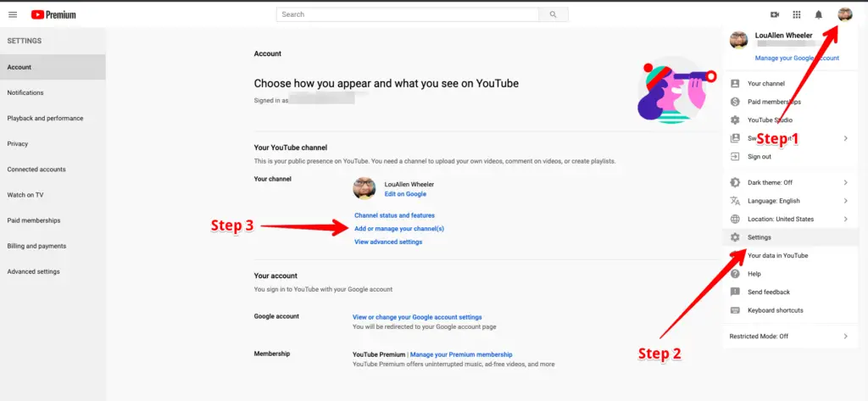
Task: Open the hamburger guide menu
Action: coord(13,15)
